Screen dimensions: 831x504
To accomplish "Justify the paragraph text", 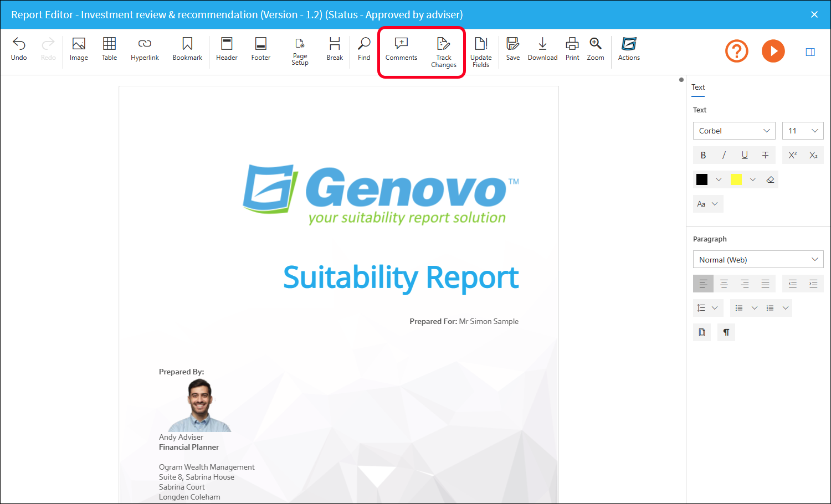I will coord(765,284).
